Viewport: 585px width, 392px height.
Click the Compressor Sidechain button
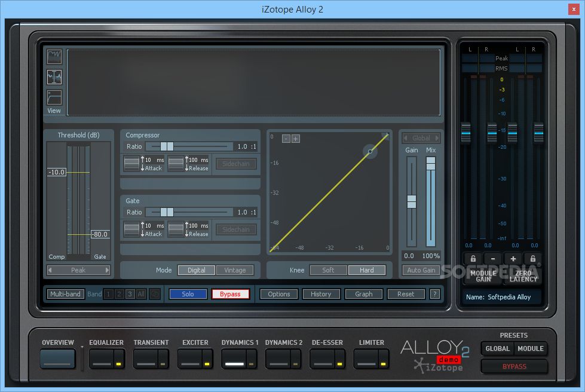(x=236, y=164)
